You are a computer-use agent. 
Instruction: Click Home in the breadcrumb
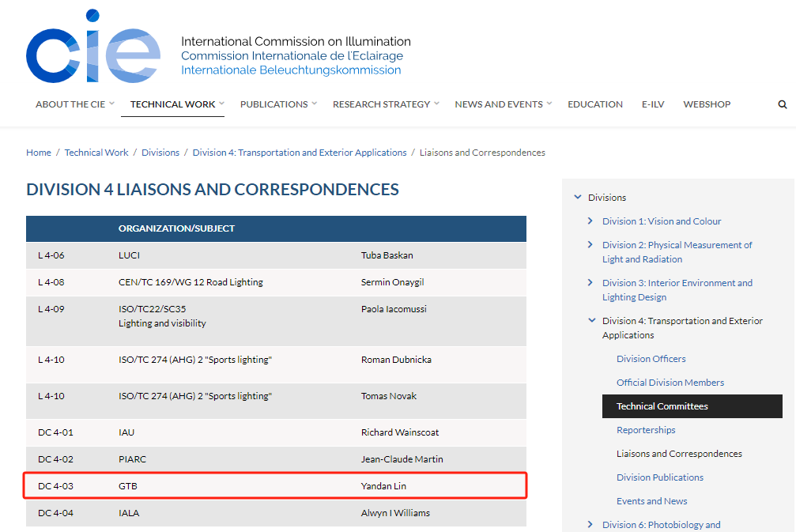click(39, 153)
